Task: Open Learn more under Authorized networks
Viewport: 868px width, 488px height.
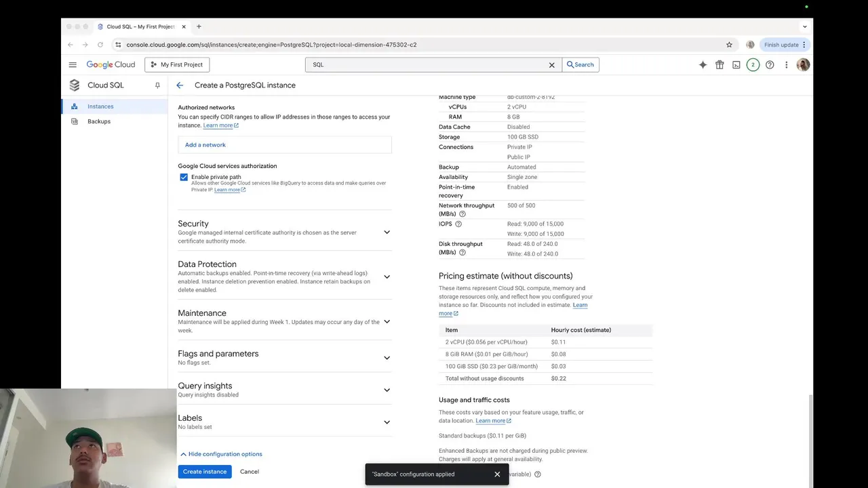Action: click(220, 125)
